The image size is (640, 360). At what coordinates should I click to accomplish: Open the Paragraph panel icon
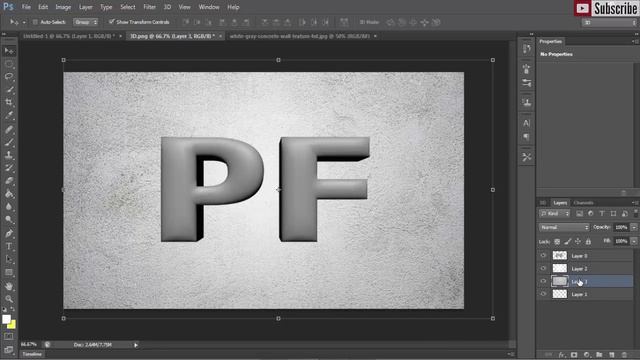527,137
